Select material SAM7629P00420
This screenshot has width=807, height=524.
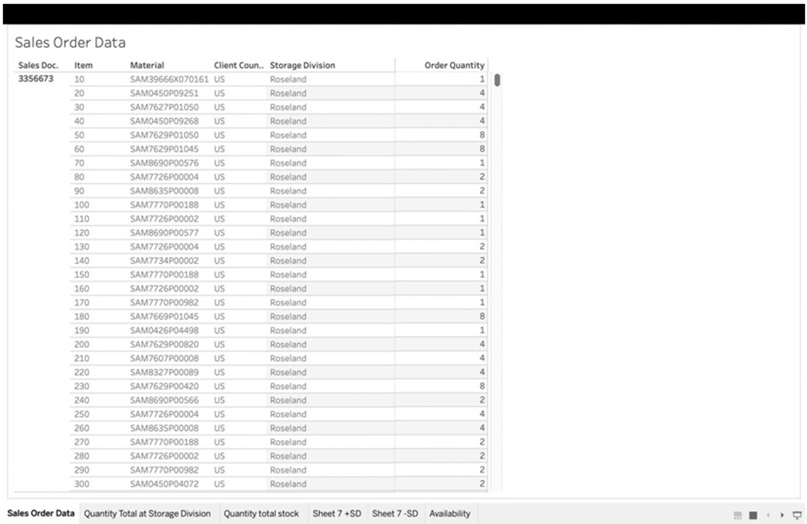tap(164, 386)
